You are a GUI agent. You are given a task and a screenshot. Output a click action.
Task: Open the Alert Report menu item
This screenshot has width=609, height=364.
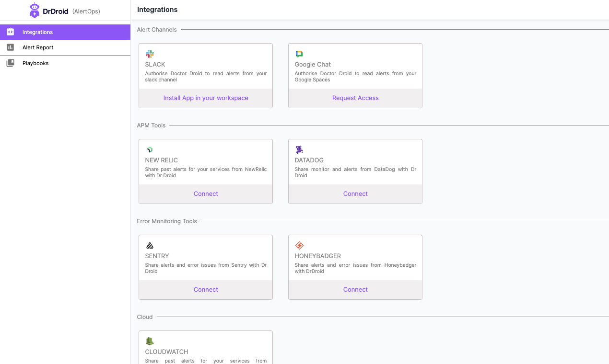click(65, 47)
